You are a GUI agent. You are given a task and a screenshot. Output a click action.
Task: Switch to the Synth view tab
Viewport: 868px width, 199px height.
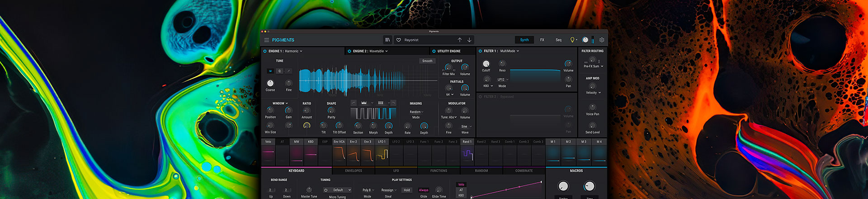(x=524, y=40)
